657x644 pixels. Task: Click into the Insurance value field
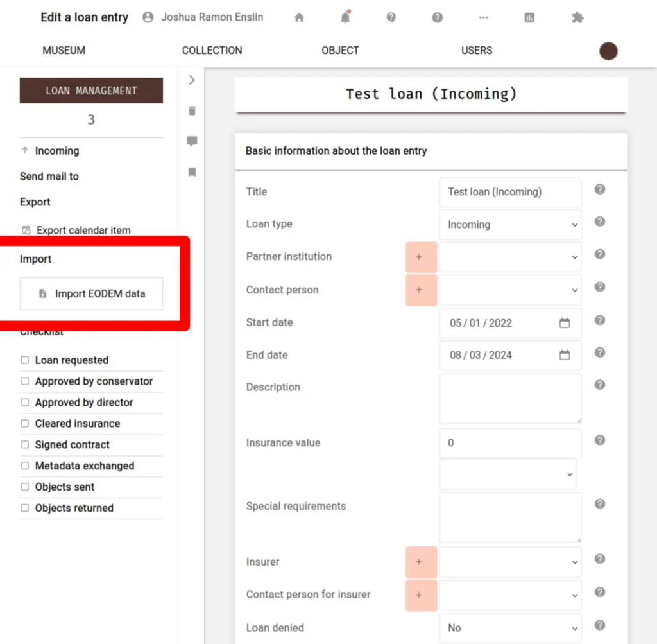[x=510, y=443]
